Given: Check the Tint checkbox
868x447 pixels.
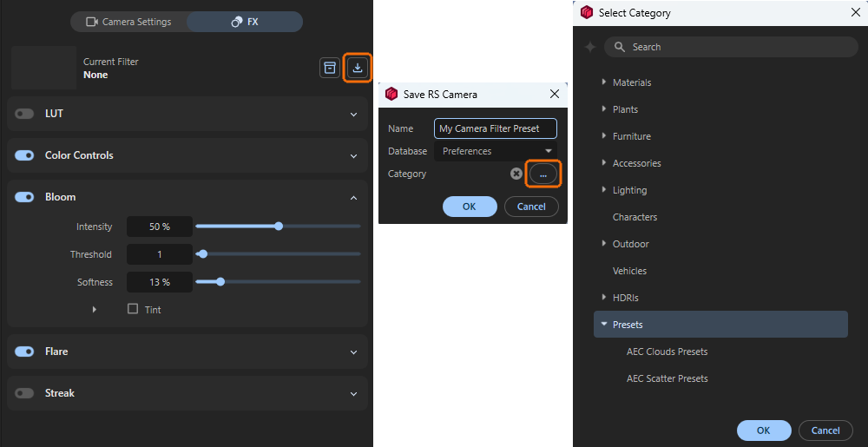Looking at the screenshot, I should 133,309.
